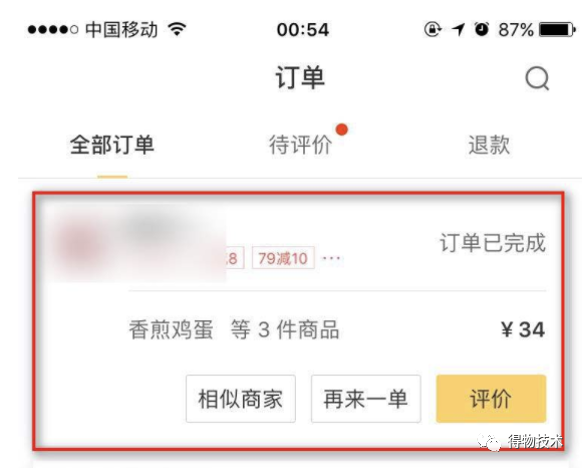Tap the rotation lock status icon
The height and width of the screenshot is (468, 582).
coord(432,29)
